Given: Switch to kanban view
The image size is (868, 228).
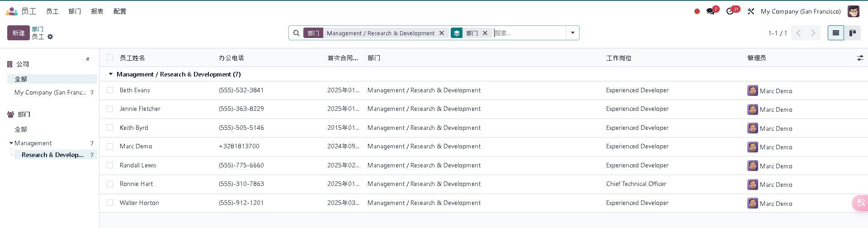Looking at the screenshot, I should [853, 33].
